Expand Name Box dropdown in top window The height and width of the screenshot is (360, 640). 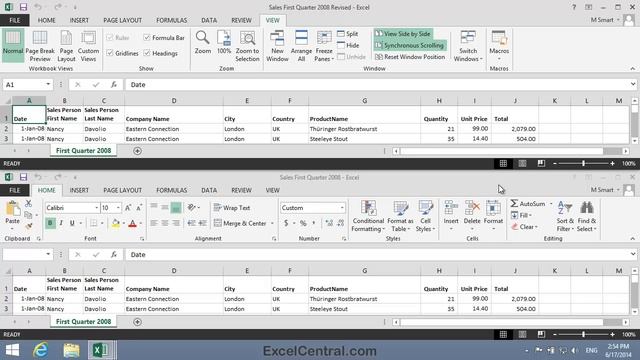pos(48,84)
